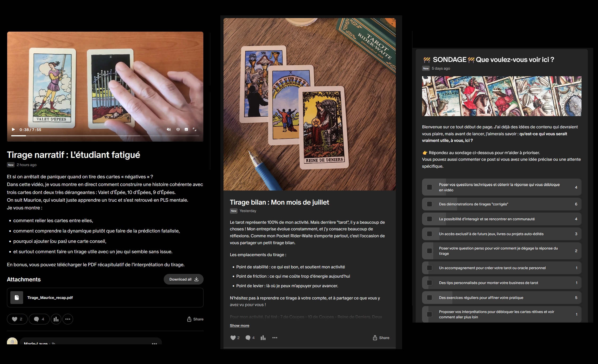
Task: View stats for the Tirage narratif post
Action: [56, 319]
